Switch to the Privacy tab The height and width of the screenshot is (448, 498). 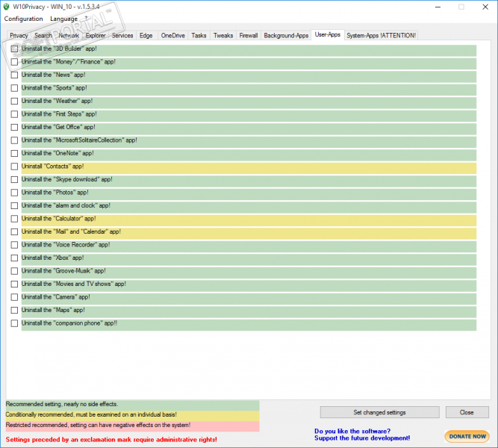coord(19,36)
